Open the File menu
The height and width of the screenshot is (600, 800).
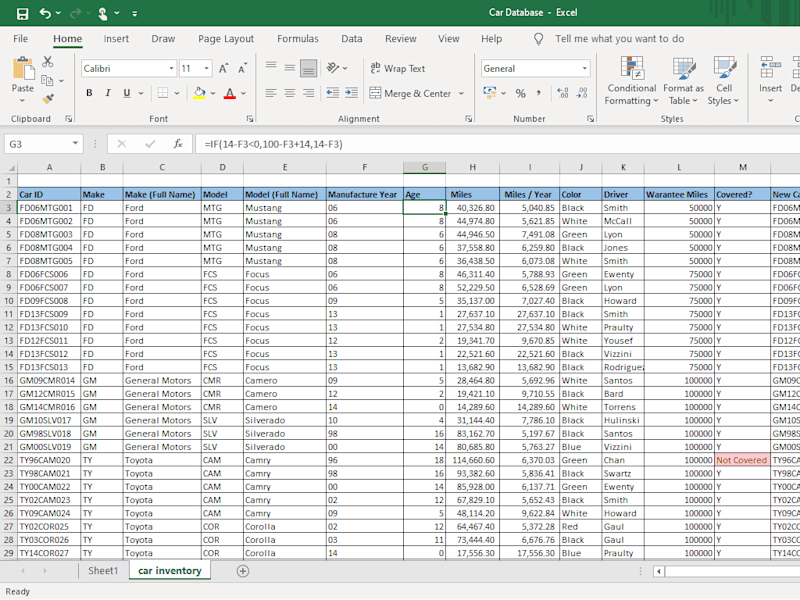(x=20, y=39)
